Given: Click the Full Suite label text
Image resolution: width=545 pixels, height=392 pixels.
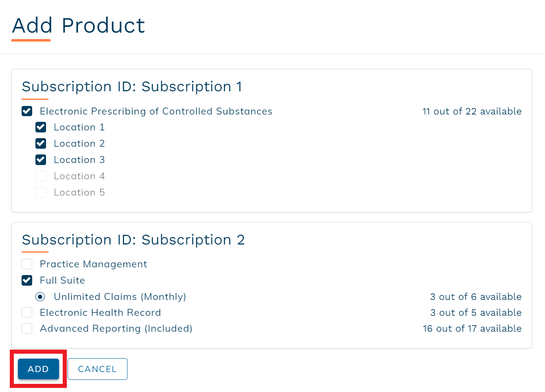Looking at the screenshot, I should click(x=62, y=280).
